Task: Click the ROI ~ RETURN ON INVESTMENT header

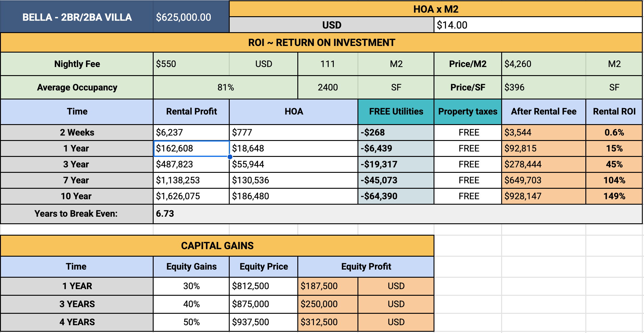Action: click(x=321, y=43)
